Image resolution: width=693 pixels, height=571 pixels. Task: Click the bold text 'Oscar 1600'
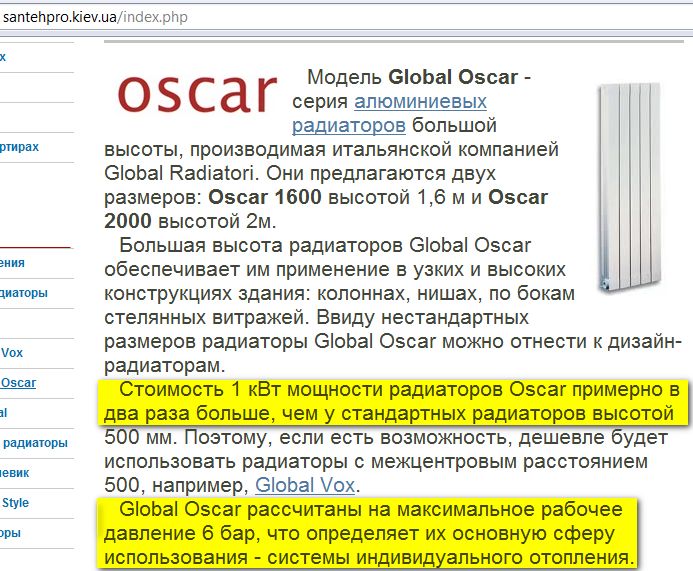pyautogui.click(x=265, y=197)
